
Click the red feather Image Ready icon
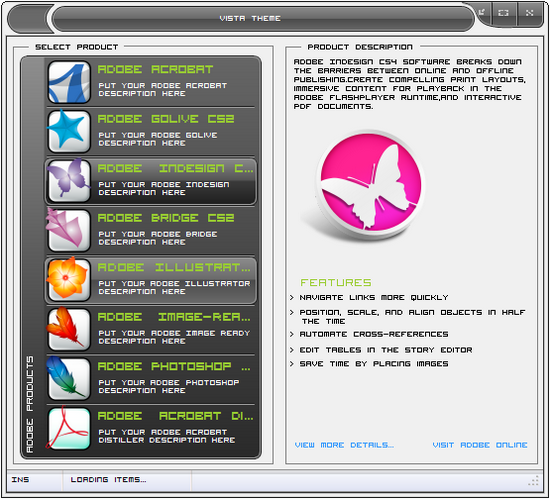pos(68,329)
